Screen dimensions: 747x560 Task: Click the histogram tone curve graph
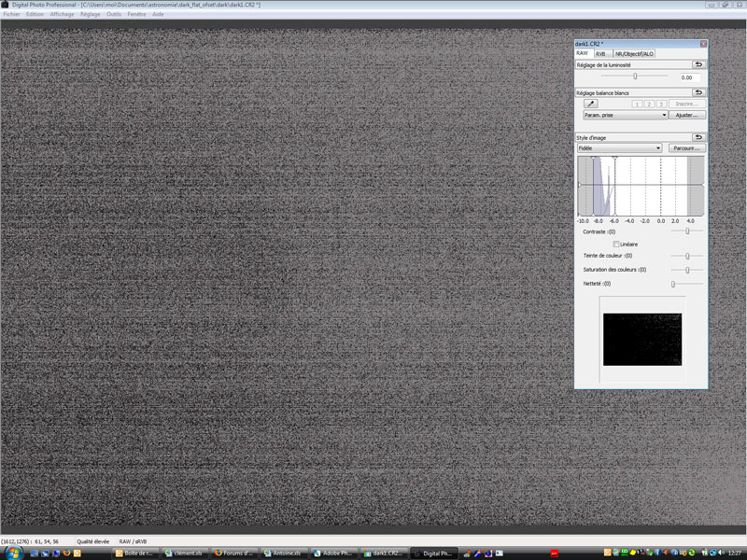tap(641, 186)
